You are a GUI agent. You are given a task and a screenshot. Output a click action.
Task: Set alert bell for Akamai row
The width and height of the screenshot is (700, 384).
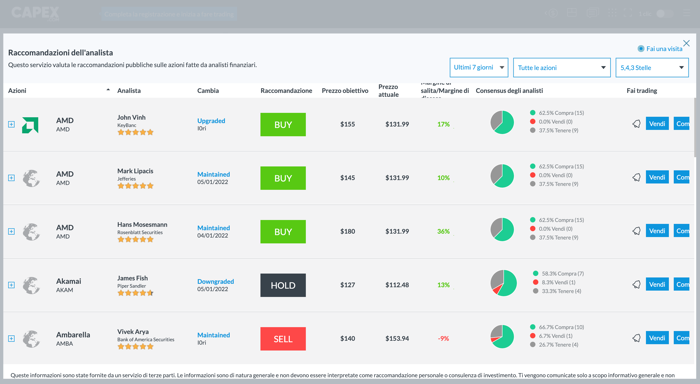click(637, 284)
